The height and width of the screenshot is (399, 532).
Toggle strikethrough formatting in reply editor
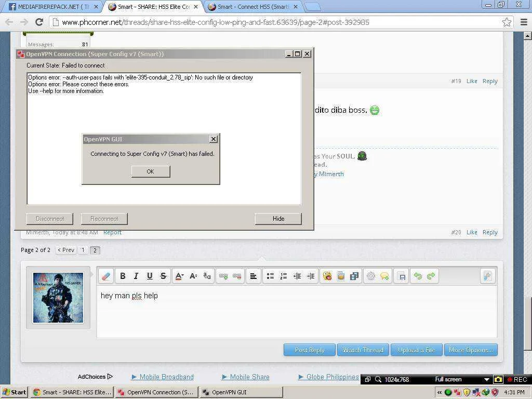click(163, 276)
